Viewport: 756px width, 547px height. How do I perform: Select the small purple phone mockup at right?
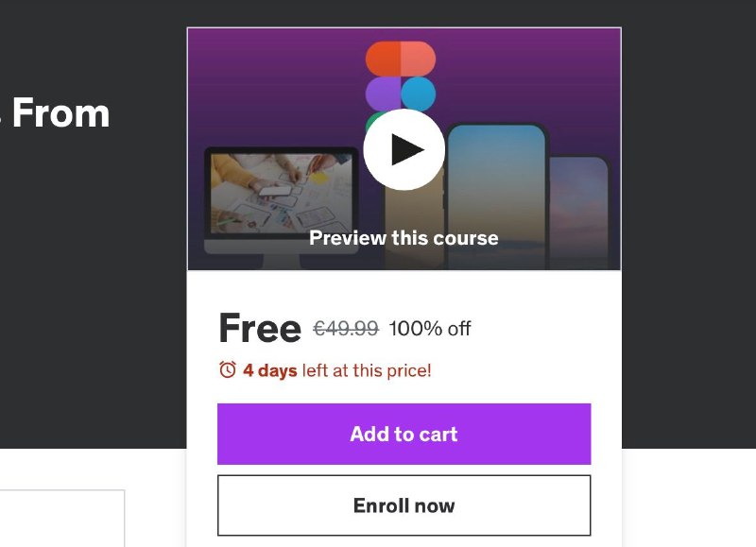point(579,212)
